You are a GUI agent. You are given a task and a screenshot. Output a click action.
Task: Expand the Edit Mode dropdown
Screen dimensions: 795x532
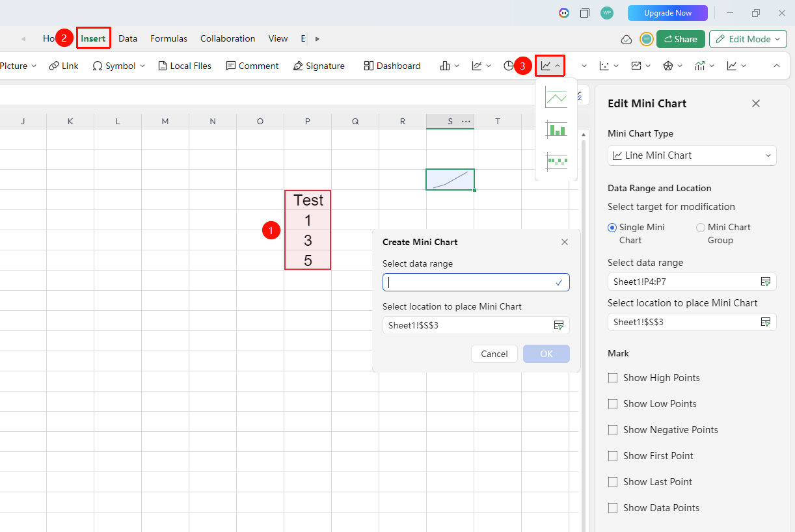pos(748,39)
